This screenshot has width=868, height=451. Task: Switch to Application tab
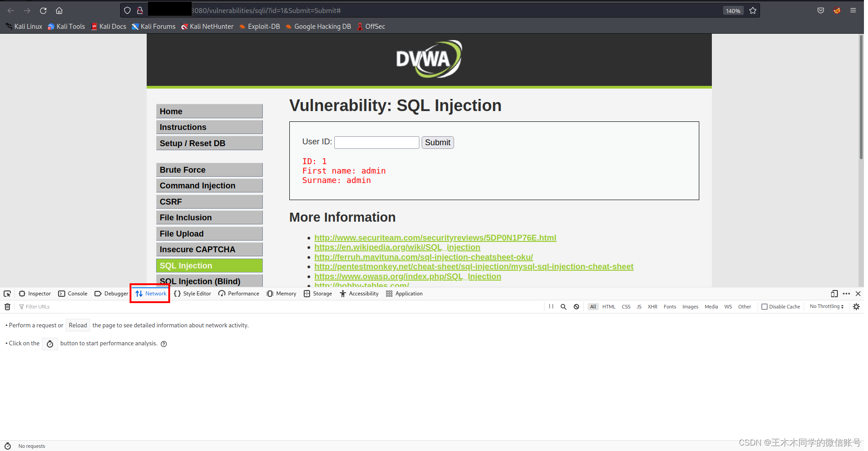(405, 294)
